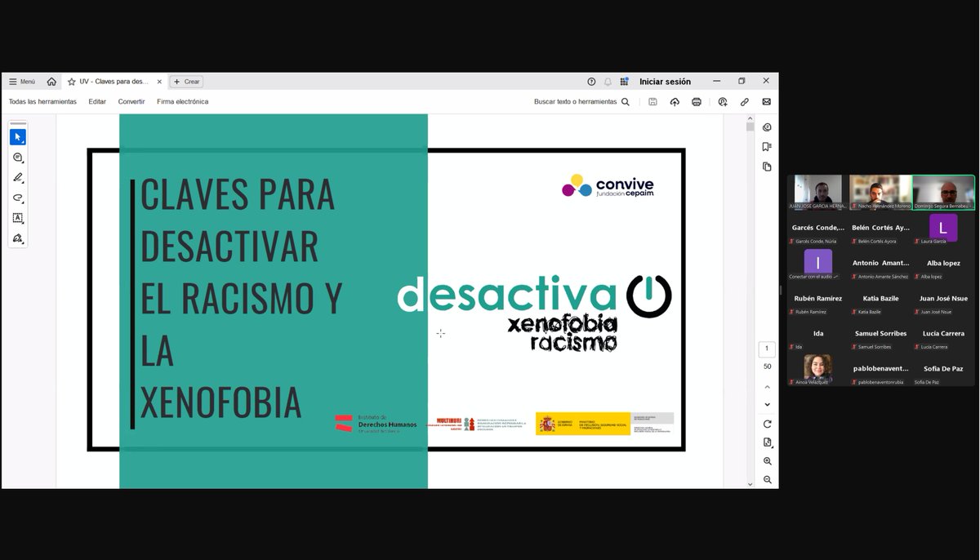Click the save disk icon
Viewport: 980px width, 560px height.
point(653,102)
